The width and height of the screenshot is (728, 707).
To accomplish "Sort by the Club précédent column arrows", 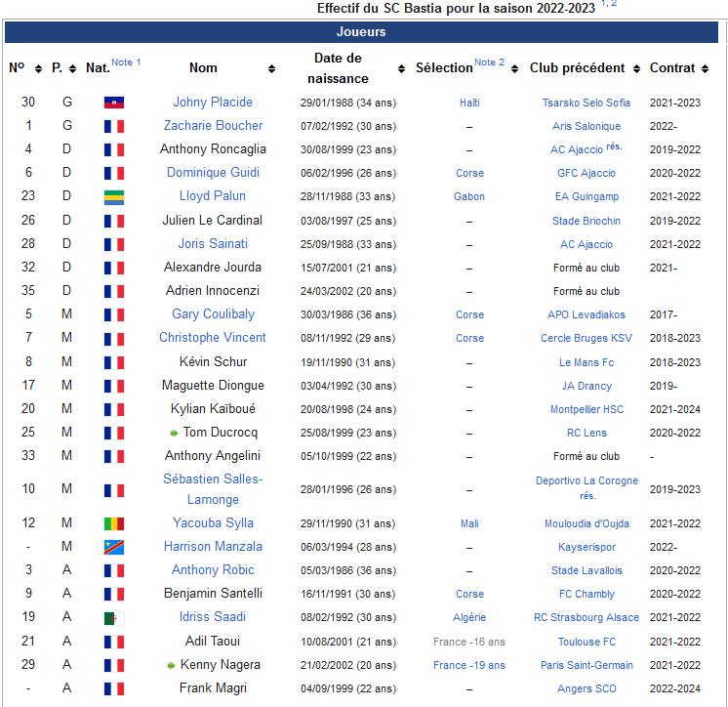I will tap(636, 68).
